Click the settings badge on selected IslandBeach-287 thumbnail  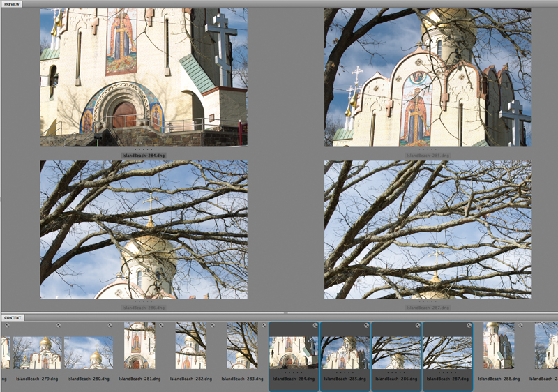pos(469,326)
